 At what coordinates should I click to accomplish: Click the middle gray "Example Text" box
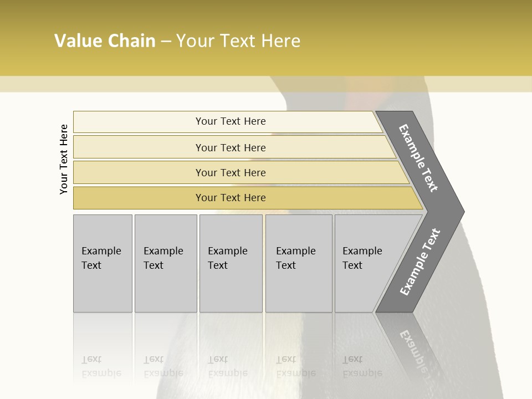(x=231, y=263)
